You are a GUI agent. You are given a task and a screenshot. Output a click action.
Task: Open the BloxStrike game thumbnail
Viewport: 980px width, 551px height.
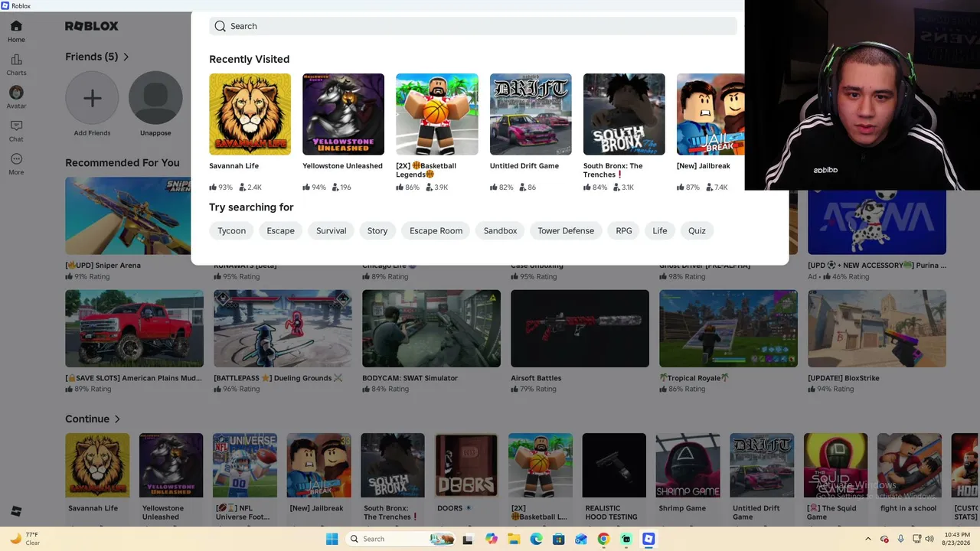click(x=877, y=328)
